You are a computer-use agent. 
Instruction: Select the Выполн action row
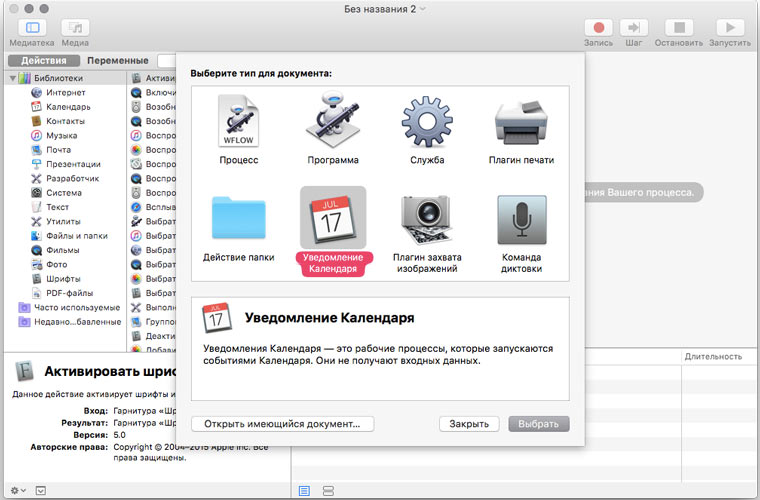[x=153, y=308]
